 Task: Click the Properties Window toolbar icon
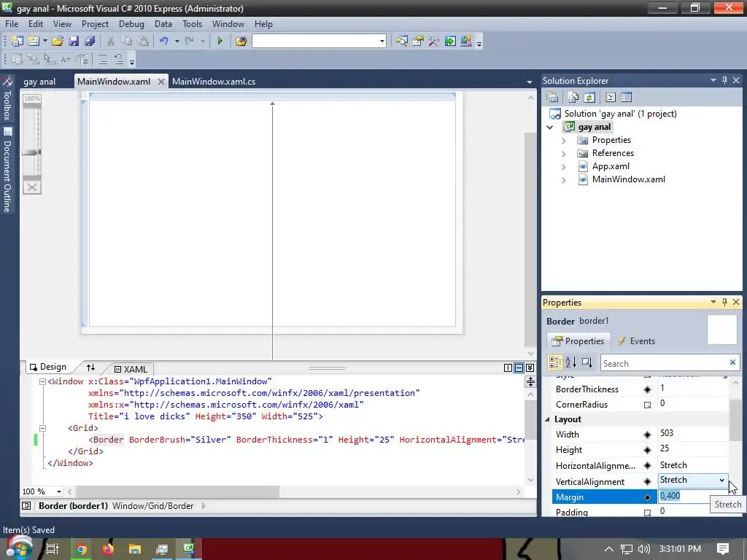[x=418, y=41]
